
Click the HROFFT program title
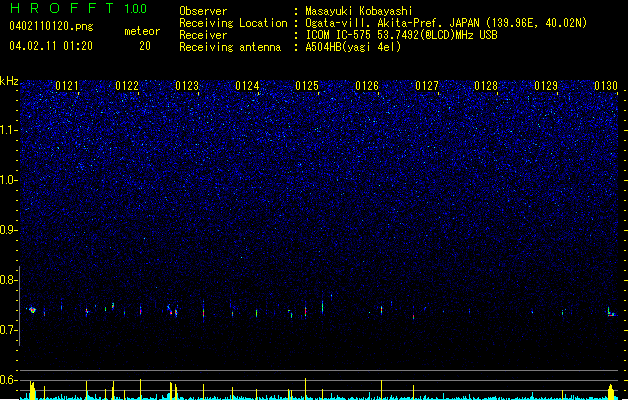(62, 8)
